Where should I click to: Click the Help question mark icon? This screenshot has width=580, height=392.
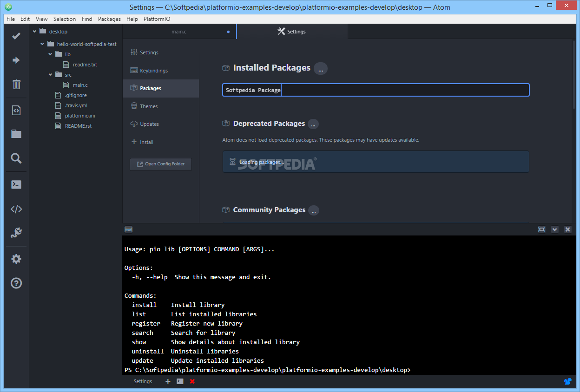coord(16,283)
